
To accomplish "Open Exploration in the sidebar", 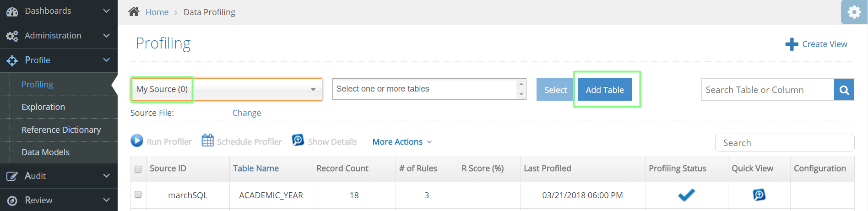I will pyautogui.click(x=43, y=107).
